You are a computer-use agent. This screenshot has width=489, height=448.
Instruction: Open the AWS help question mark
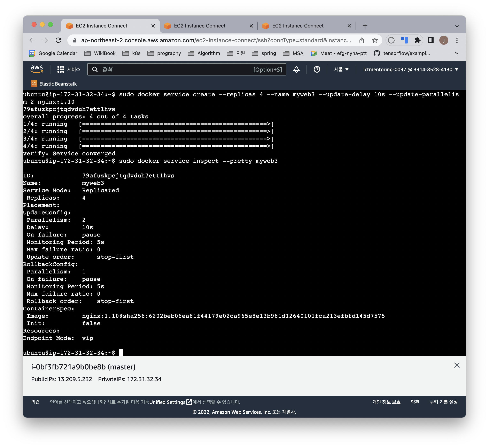tap(317, 70)
